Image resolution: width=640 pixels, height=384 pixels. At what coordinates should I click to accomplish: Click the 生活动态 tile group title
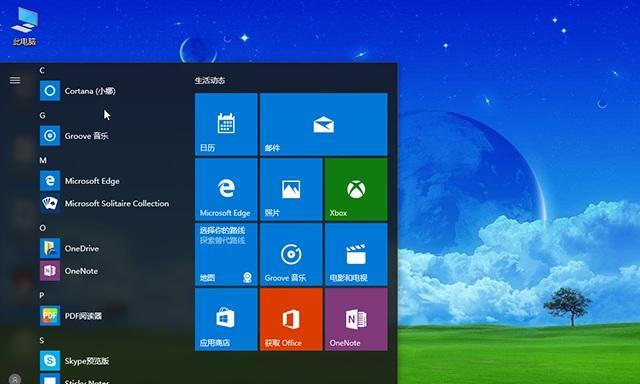(210, 80)
